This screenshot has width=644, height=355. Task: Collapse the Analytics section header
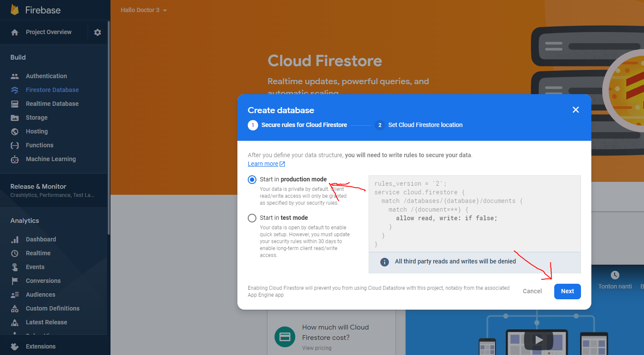pyautogui.click(x=25, y=221)
